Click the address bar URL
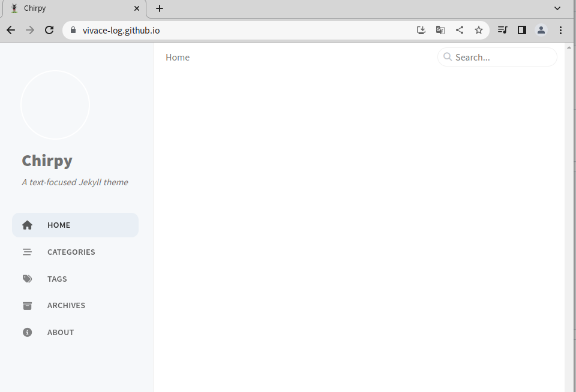This screenshot has width=576, height=392. 121,31
